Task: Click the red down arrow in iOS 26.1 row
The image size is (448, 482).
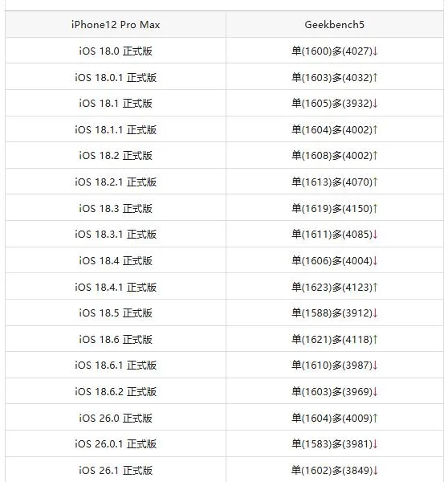Action: [375, 470]
